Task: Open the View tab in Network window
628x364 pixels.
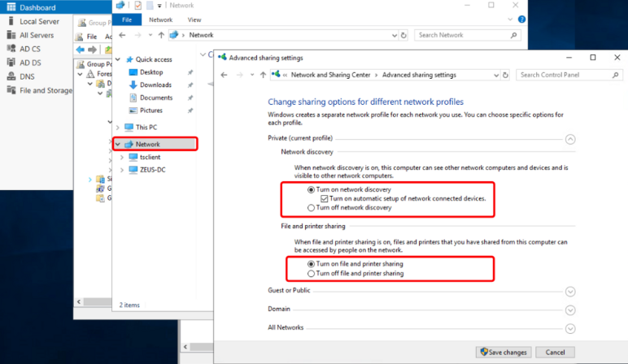Action: pos(194,19)
